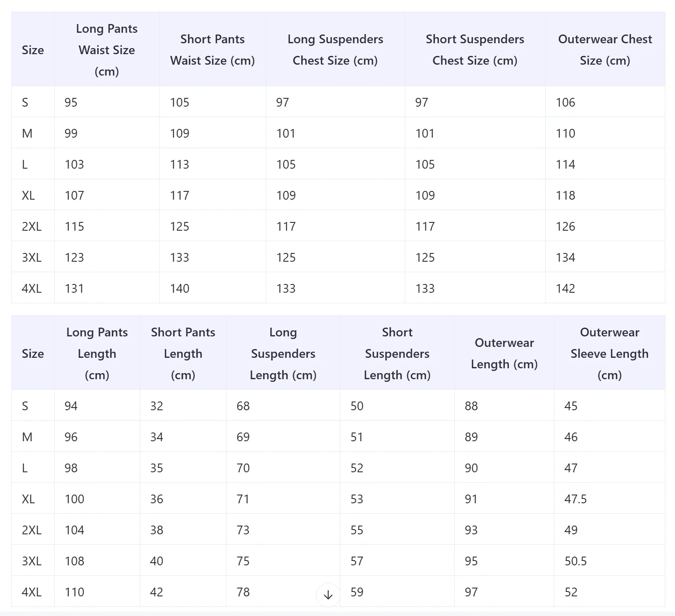Select the Outerwear Sleeve Length header
The image size is (675, 616).
609,353
